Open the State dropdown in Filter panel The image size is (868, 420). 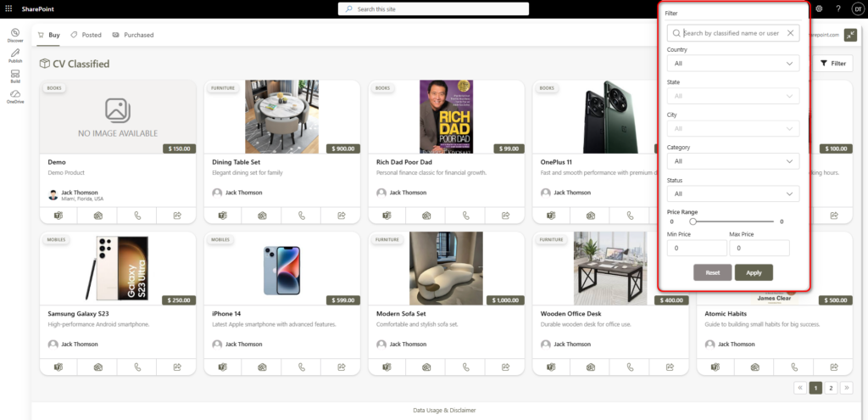[x=733, y=96]
